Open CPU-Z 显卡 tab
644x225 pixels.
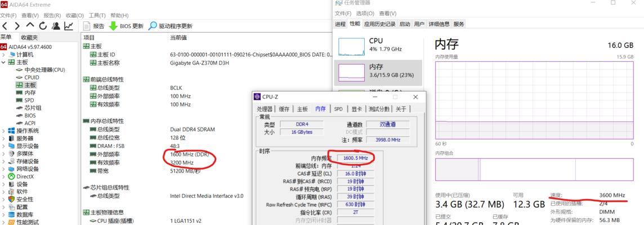(x=356, y=109)
